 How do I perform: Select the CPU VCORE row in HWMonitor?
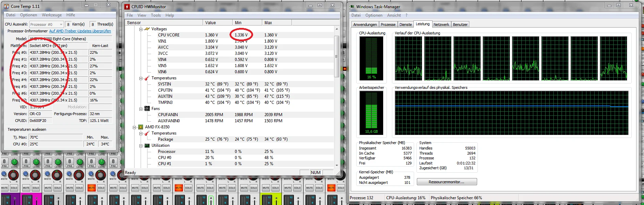point(229,35)
